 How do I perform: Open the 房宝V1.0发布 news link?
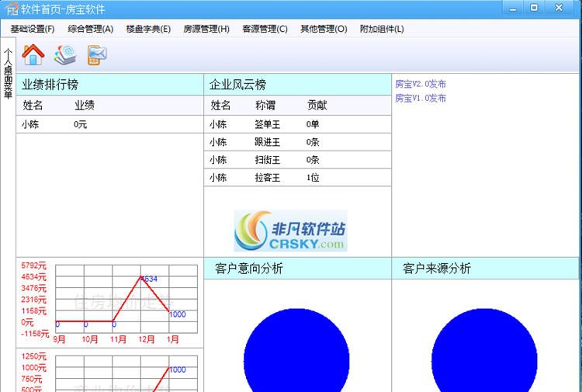pos(421,98)
